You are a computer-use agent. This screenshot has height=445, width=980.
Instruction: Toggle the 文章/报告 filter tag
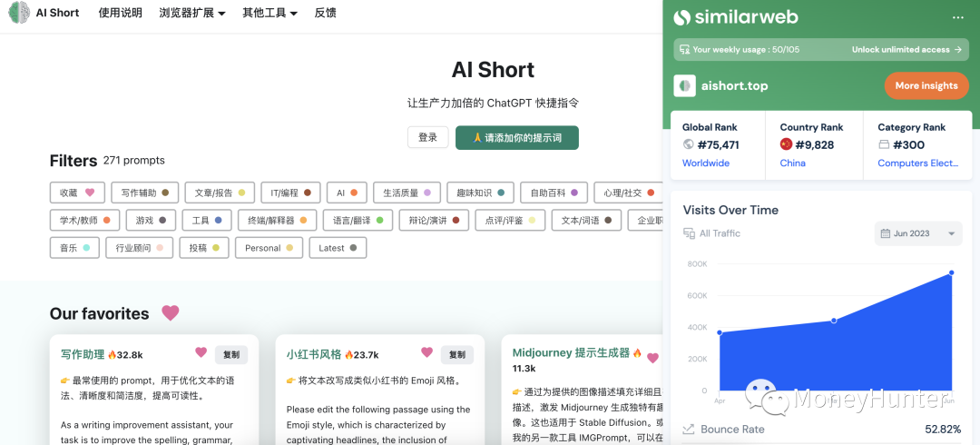pyautogui.click(x=220, y=193)
